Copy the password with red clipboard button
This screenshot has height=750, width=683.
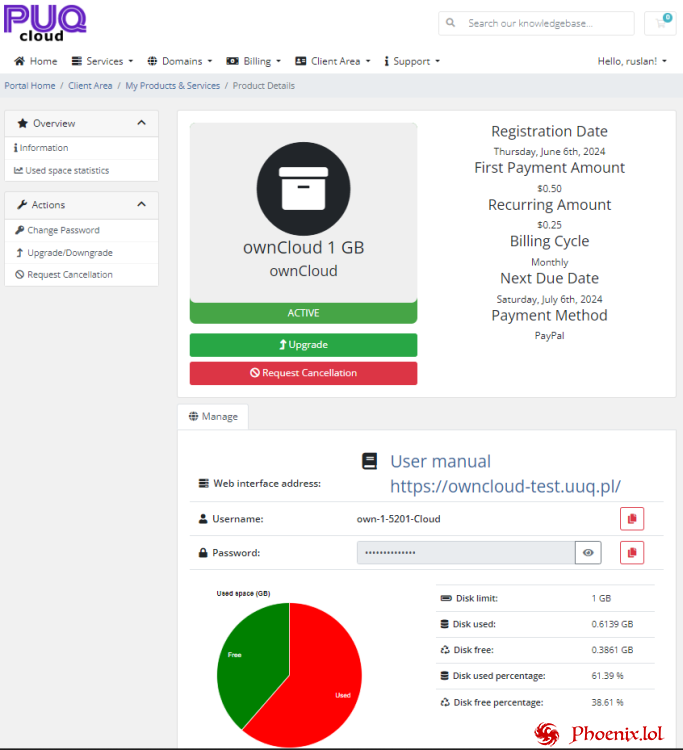(632, 552)
